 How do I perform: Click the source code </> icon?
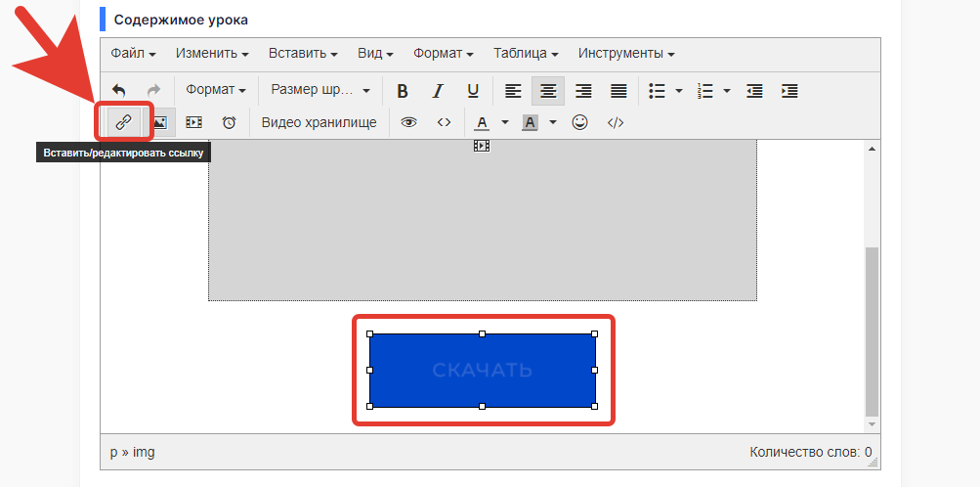[616, 122]
